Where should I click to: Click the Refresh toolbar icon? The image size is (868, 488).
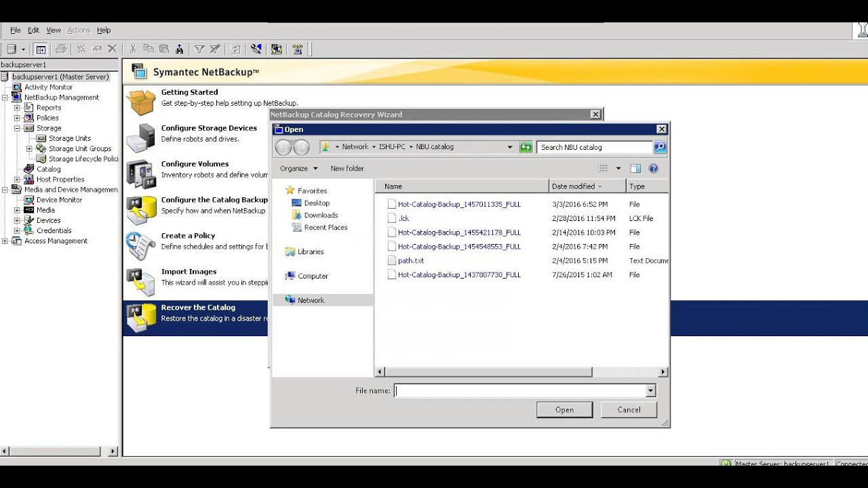235,49
